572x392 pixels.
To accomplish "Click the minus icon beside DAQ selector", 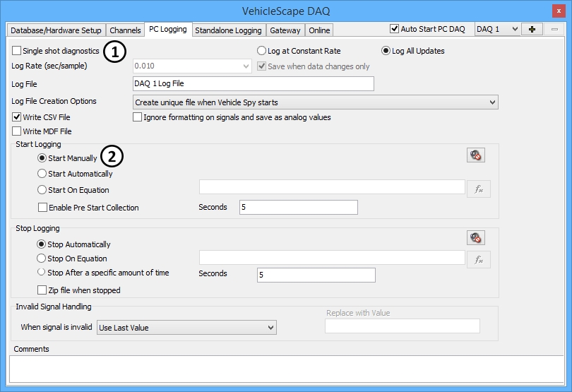I will click(554, 29).
